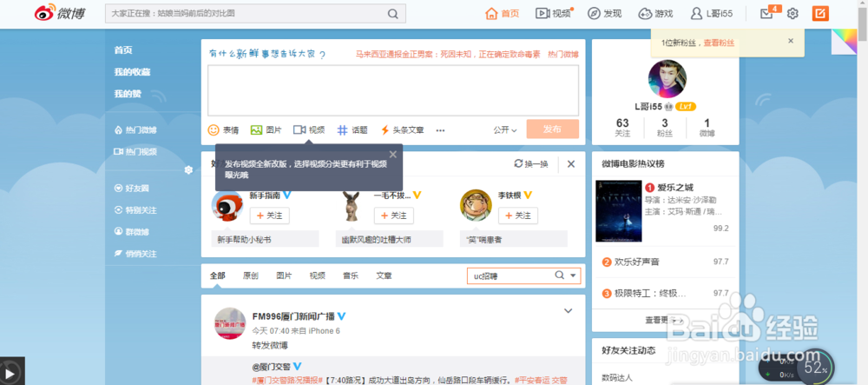Image resolution: width=868 pixels, height=385 pixels.
Task: Go to 首页 in left sidebar
Action: [123, 50]
